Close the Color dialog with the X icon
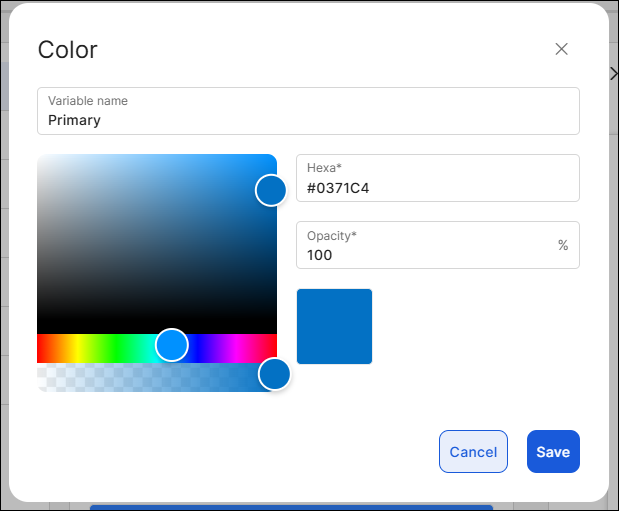 [561, 49]
